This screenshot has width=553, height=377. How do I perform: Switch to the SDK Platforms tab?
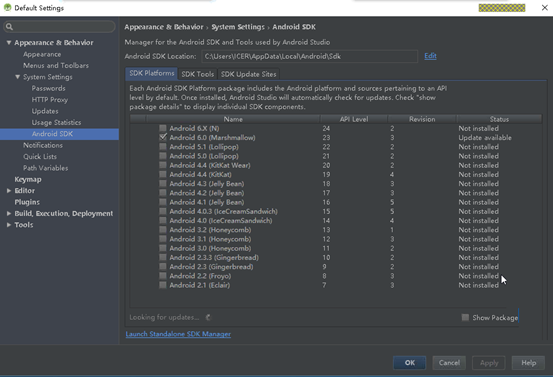point(152,73)
